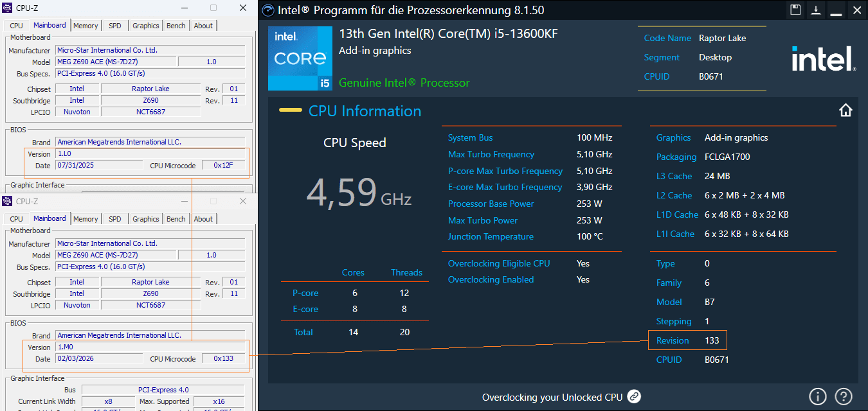Click Model value B7
Image resolution: width=868 pixels, height=411 pixels.
tap(710, 302)
